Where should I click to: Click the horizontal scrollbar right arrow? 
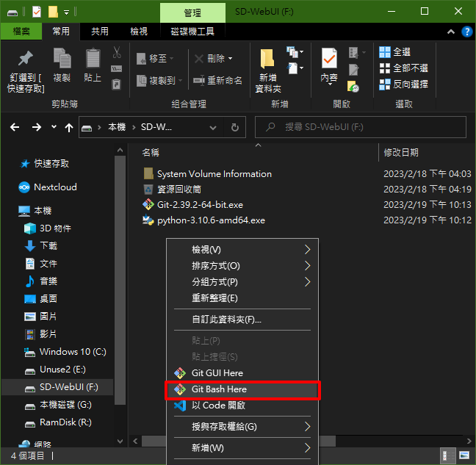point(469,441)
